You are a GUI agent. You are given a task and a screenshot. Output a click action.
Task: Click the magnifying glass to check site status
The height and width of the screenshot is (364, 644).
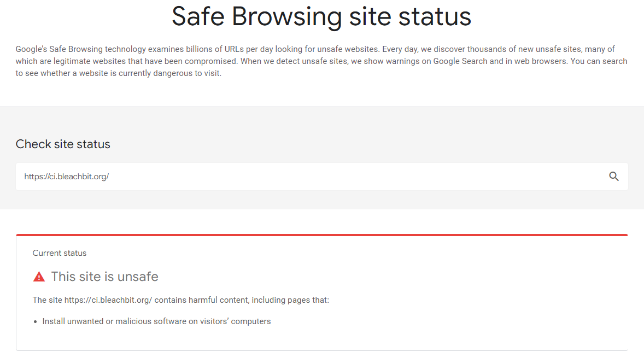(x=613, y=176)
